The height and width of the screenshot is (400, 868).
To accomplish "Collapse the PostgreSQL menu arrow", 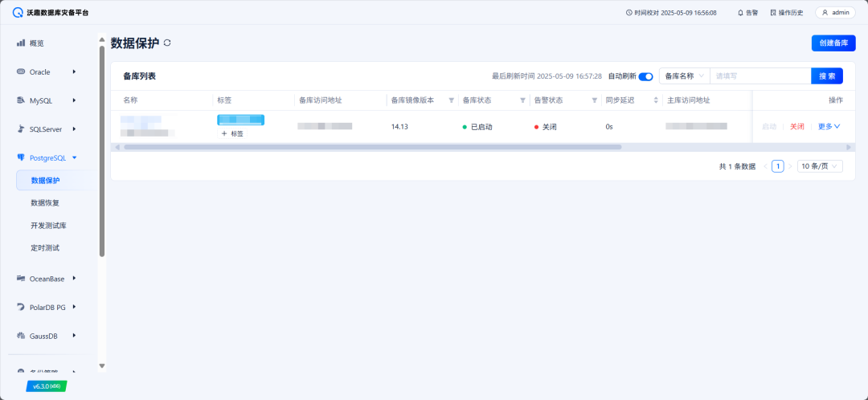I will [74, 157].
